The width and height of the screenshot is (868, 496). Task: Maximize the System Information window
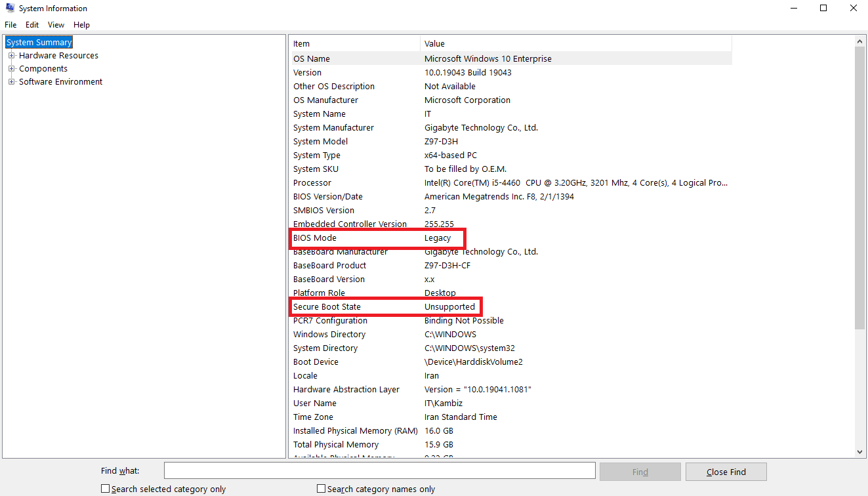823,9
